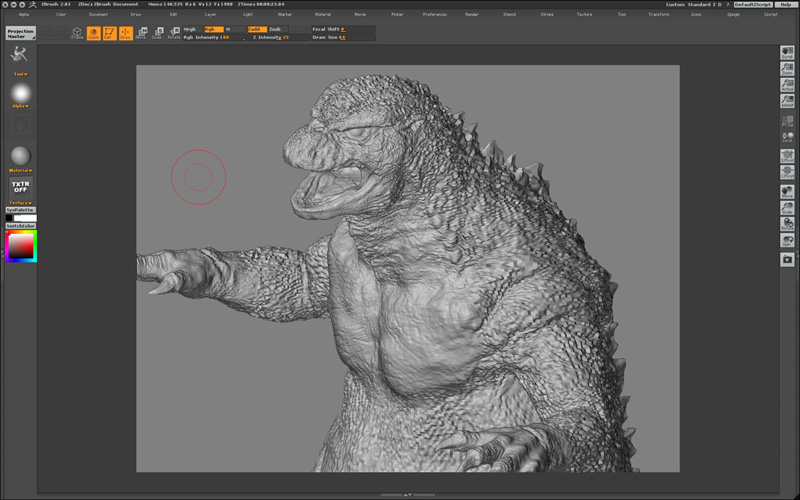
Task: Select the Rotate tool icon
Action: [173, 33]
